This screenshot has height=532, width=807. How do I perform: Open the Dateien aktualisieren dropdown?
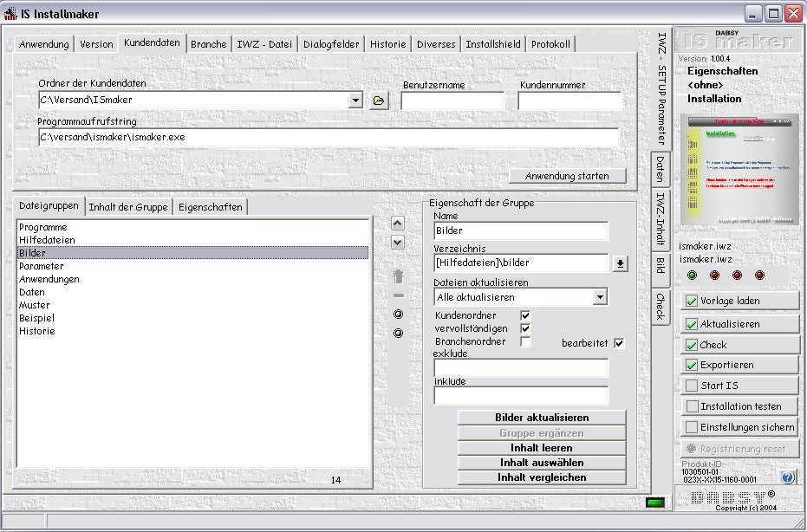coord(600,297)
